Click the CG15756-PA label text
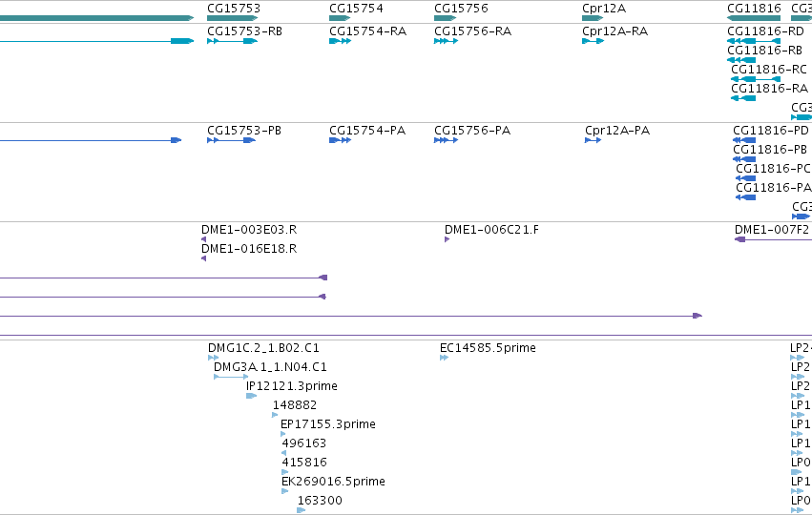Viewport: 812px width, 515px height. [x=472, y=131]
